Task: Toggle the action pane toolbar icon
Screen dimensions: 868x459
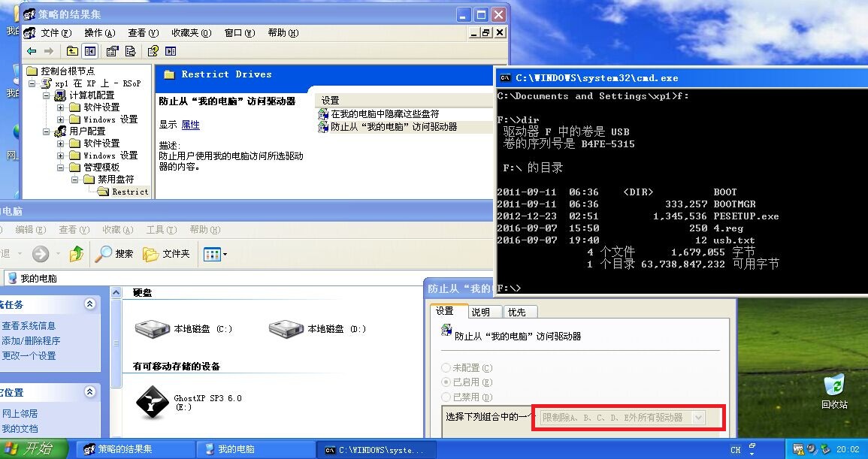Action: pos(171,52)
